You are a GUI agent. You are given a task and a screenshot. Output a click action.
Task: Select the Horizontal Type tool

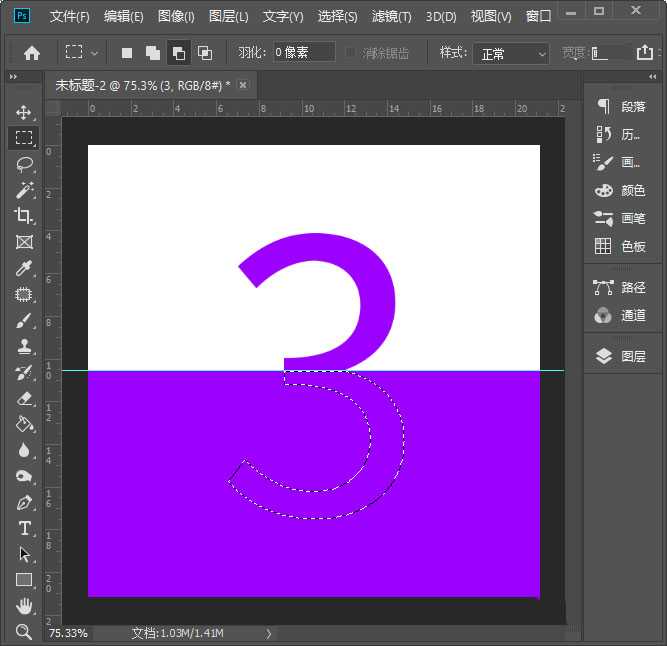point(24,528)
